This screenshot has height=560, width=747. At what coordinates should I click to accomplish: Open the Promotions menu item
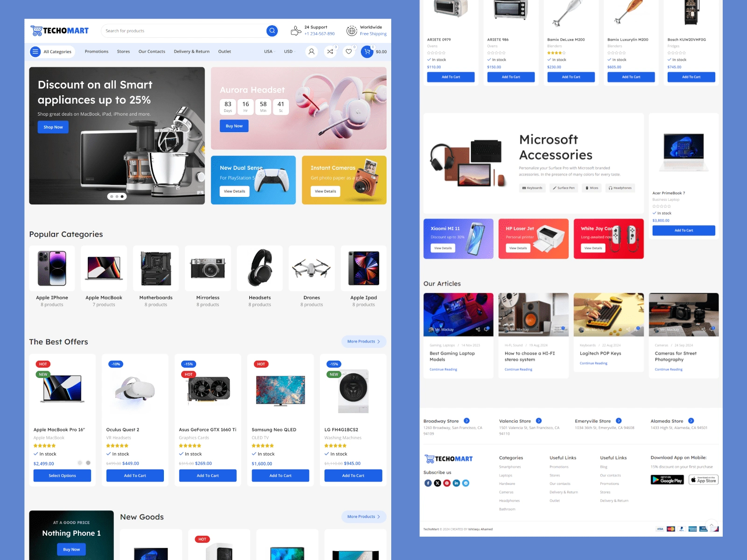click(x=97, y=52)
